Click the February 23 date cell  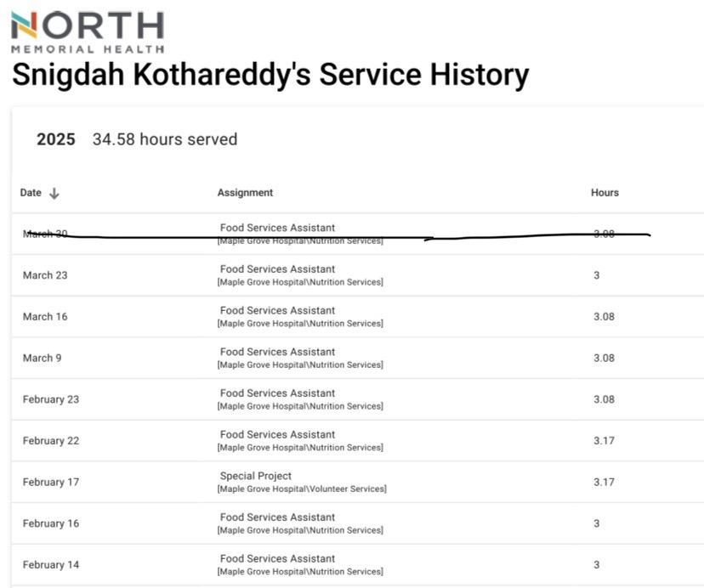51,399
